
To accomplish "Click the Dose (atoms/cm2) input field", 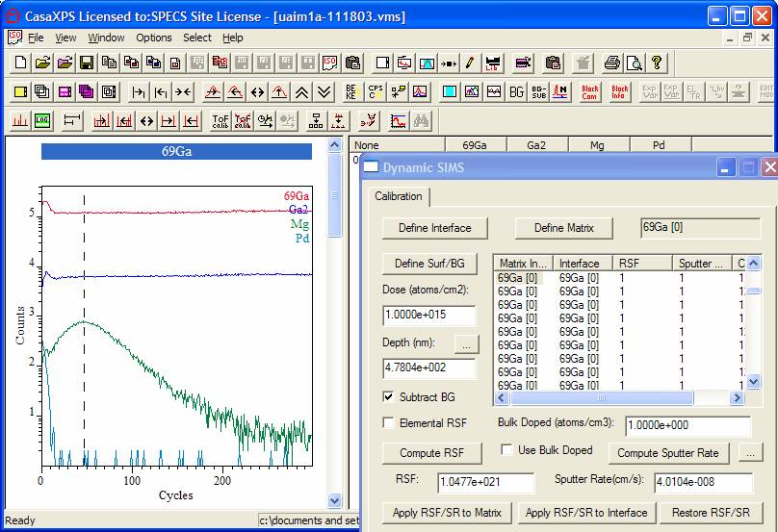I will 429,316.
